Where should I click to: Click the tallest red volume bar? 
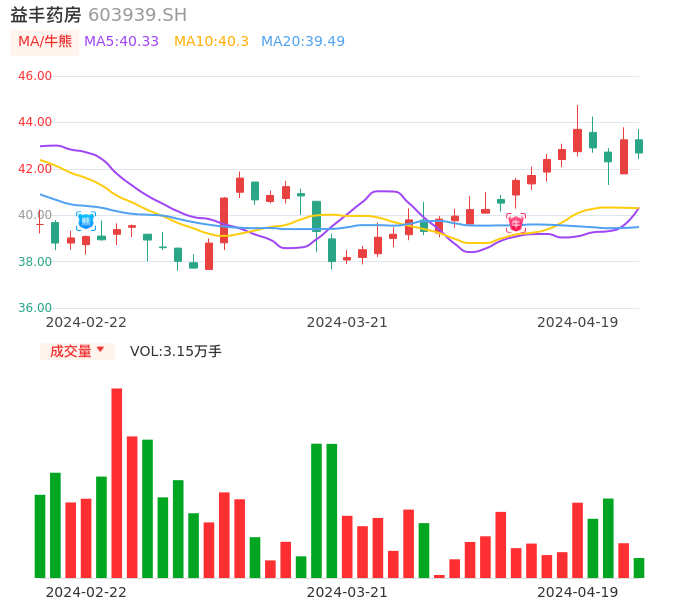[117, 482]
